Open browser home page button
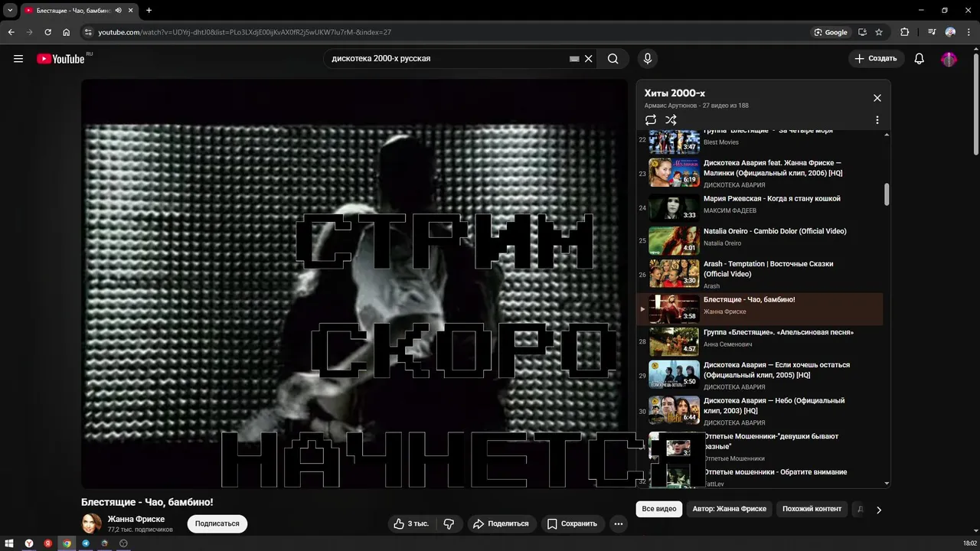The width and height of the screenshot is (980, 551). (x=66, y=32)
